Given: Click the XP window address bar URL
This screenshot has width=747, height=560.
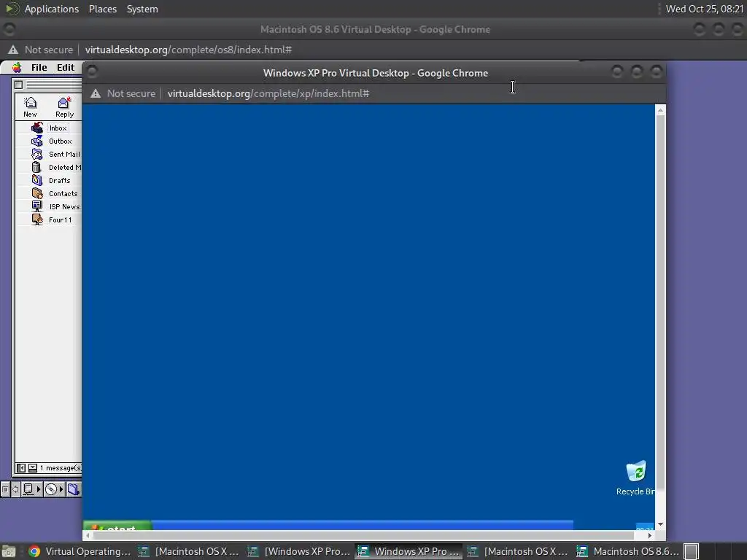Looking at the screenshot, I should pos(268,93).
